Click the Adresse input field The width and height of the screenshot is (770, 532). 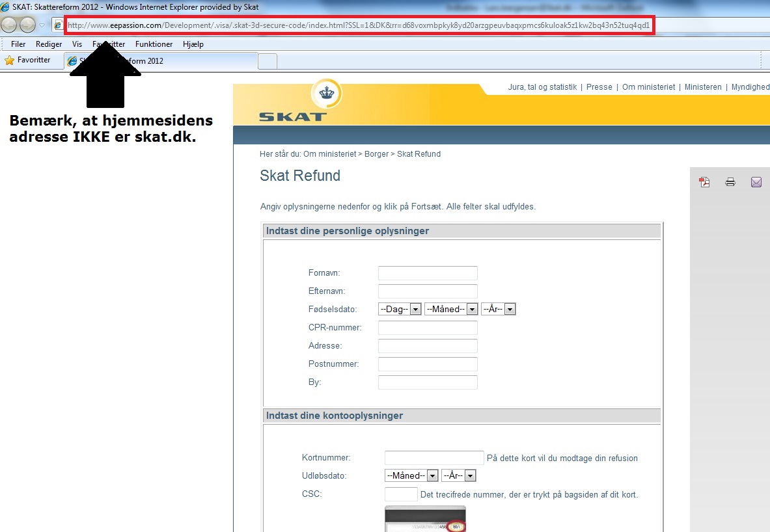pyautogui.click(x=428, y=345)
